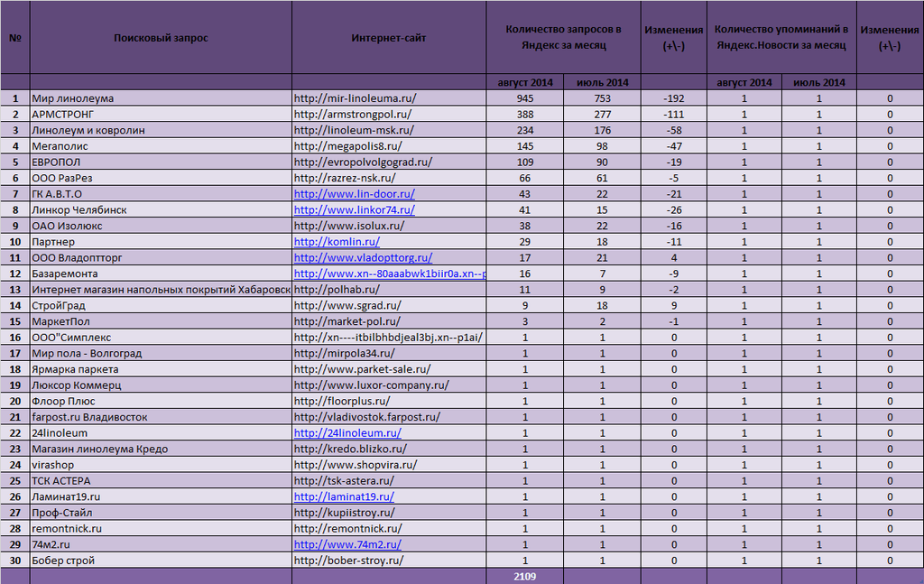
Task: Click the 'АРМСТРОНГ' cell
Action: pyautogui.click(x=161, y=115)
